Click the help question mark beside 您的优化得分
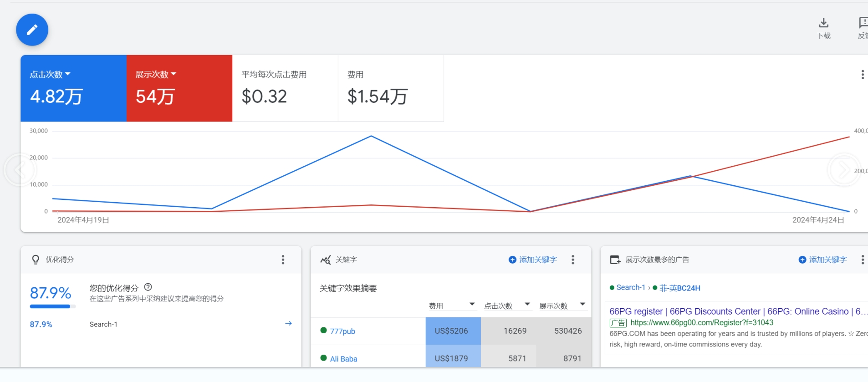Image resolution: width=868 pixels, height=382 pixels. coord(148,287)
